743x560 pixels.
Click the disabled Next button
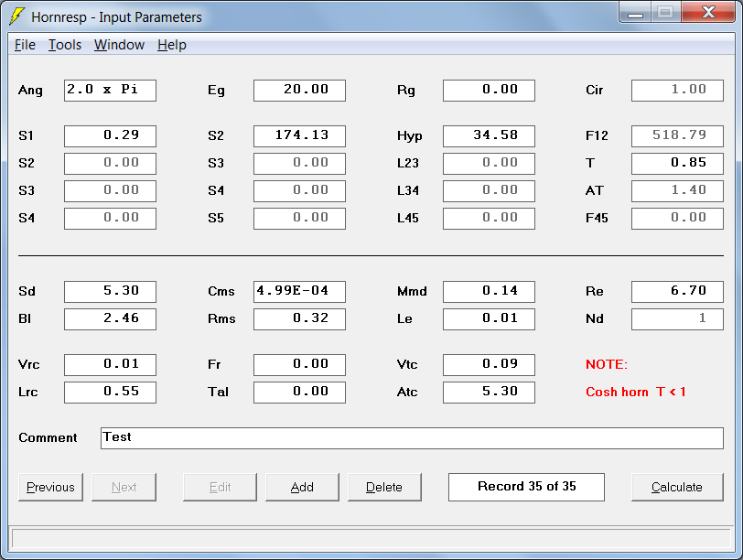124,487
